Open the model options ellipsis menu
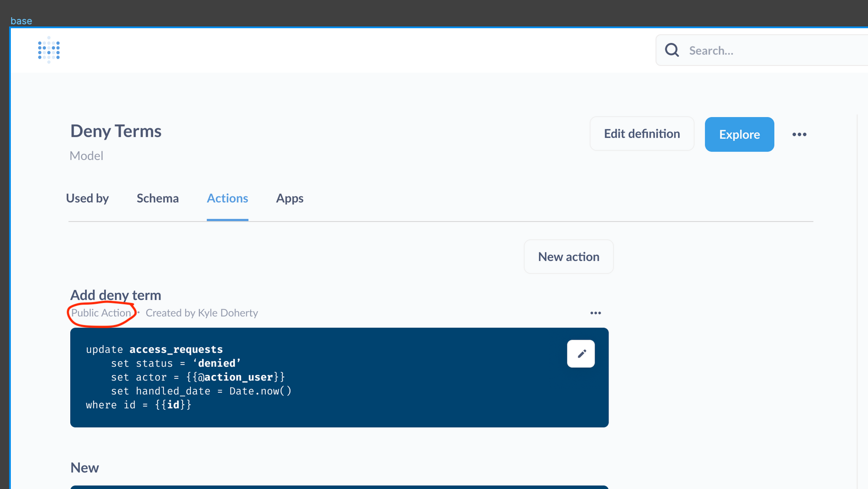868x489 pixels. pyautogui.click(x=799, y=134)
